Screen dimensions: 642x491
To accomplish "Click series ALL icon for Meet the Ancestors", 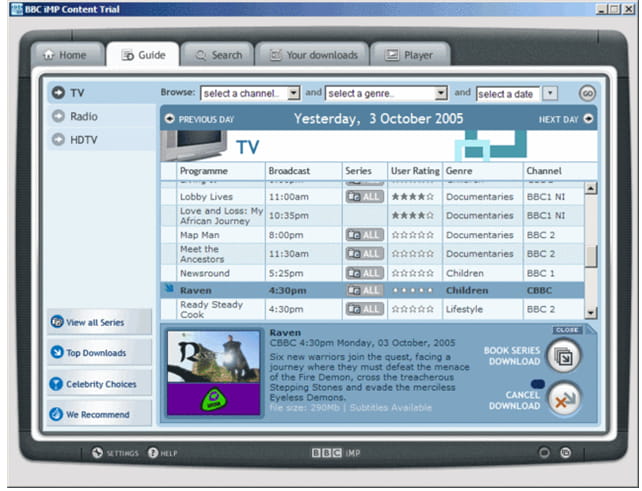I will tap(364, 253).
